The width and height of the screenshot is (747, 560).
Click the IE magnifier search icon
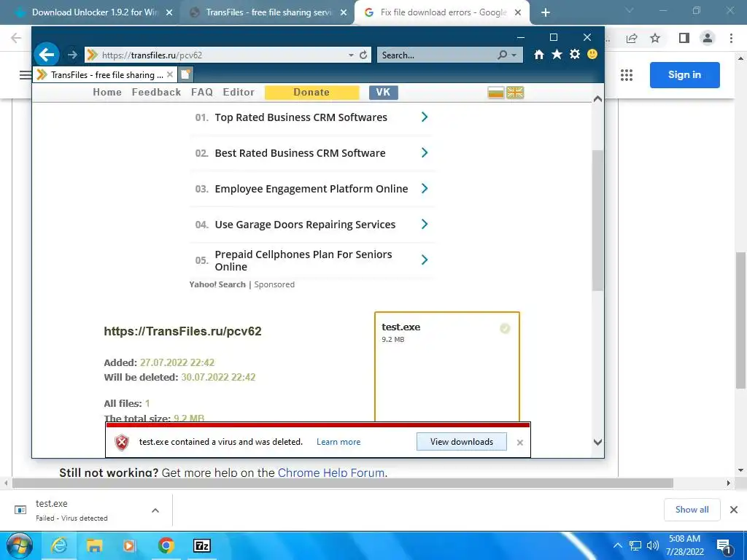[x=502, y=55]
